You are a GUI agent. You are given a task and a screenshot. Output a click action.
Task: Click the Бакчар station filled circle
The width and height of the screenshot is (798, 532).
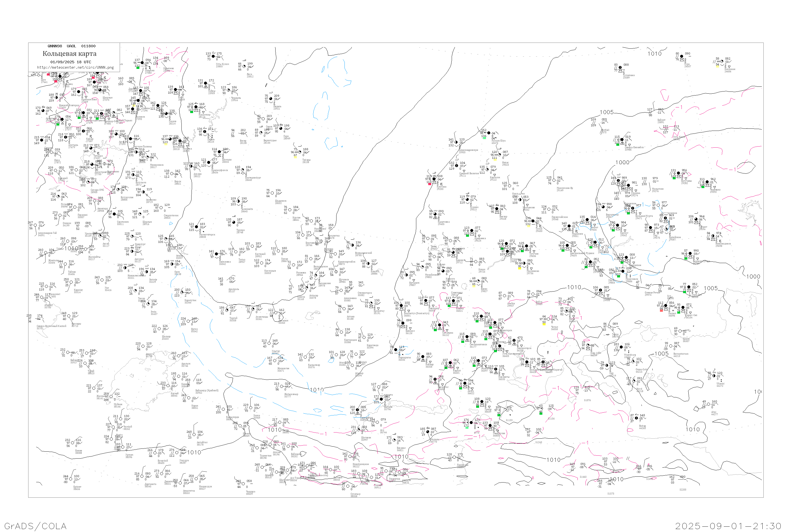(x=497, y=209)
